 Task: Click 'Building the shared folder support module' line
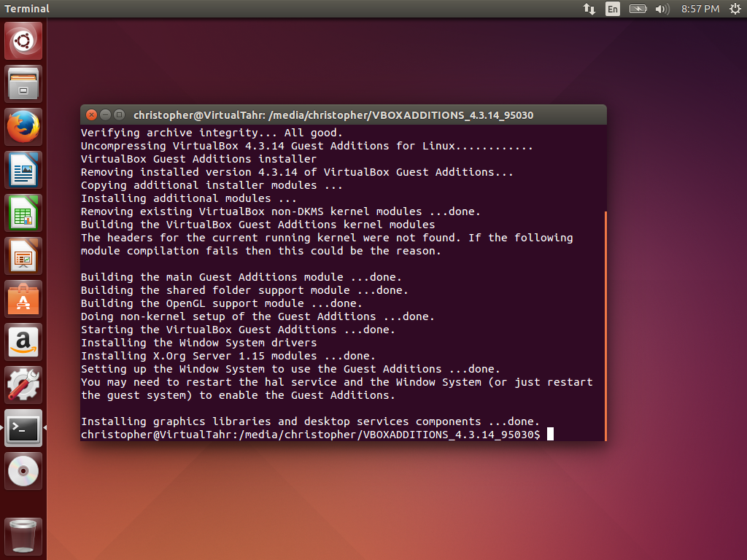[x=244, y=290]
